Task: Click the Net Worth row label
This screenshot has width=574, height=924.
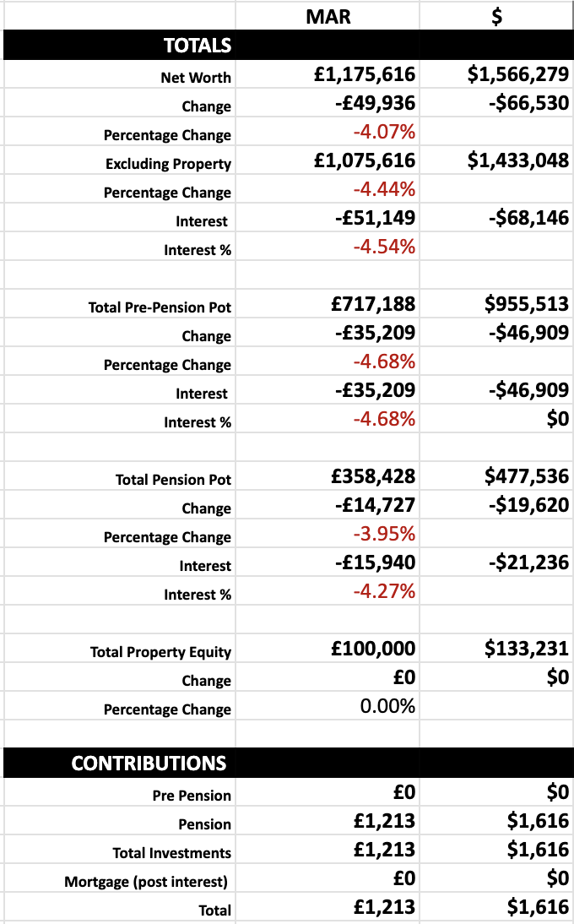Action: (196, 78)
